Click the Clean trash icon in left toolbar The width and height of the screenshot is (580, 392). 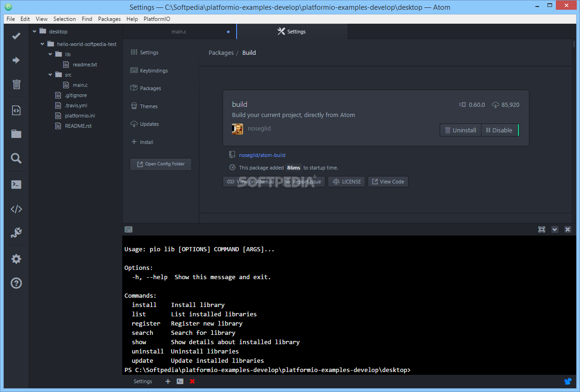(x=16, y=84)
